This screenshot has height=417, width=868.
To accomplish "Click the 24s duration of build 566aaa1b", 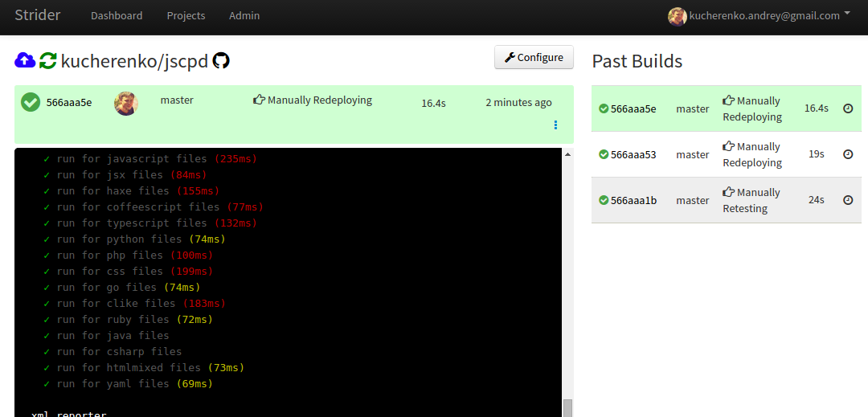I will 817,199.
